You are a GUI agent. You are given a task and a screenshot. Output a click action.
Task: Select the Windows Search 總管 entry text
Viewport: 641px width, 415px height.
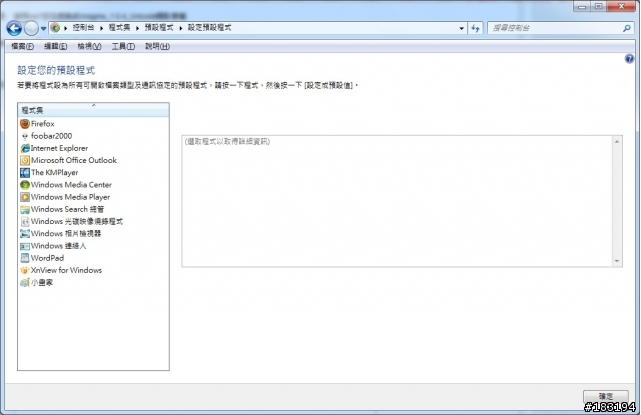click(x=67, y=209)
